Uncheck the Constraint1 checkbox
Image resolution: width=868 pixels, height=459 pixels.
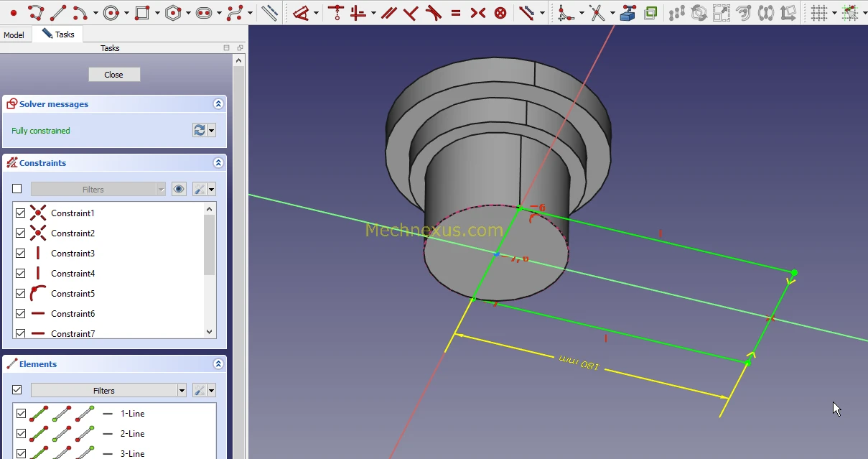pos(21,213)
